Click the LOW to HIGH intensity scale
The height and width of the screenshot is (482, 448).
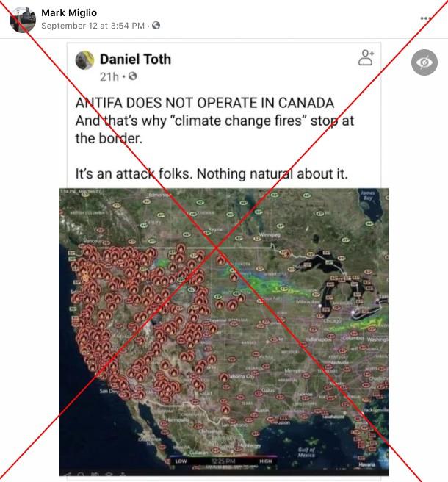[x=223, y=461]
